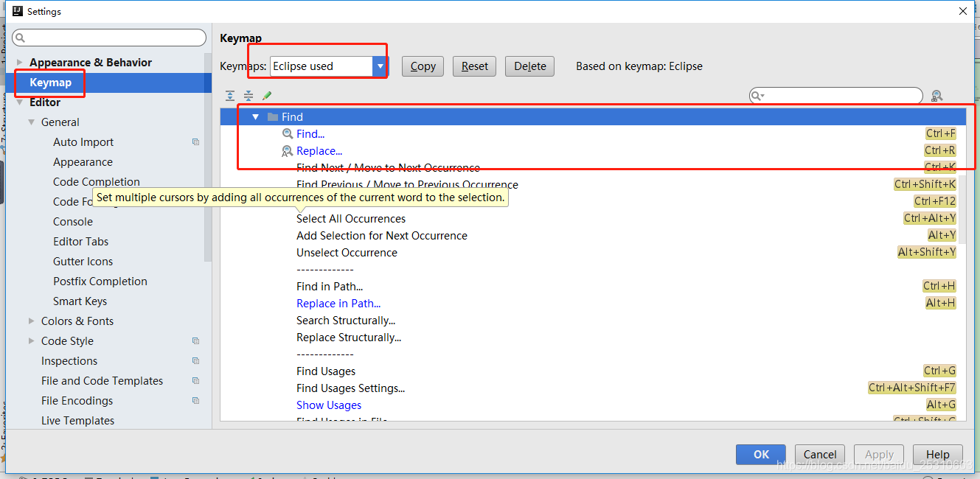Click the Cancel button
The width and height of the screenshot is (980, 479).
[820, 455]
